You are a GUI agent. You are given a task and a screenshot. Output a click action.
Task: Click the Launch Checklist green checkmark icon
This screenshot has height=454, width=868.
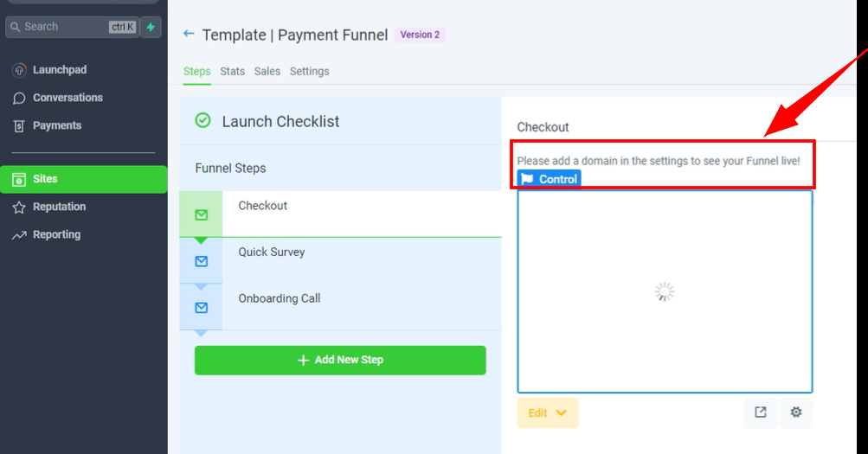click(203, 121)
